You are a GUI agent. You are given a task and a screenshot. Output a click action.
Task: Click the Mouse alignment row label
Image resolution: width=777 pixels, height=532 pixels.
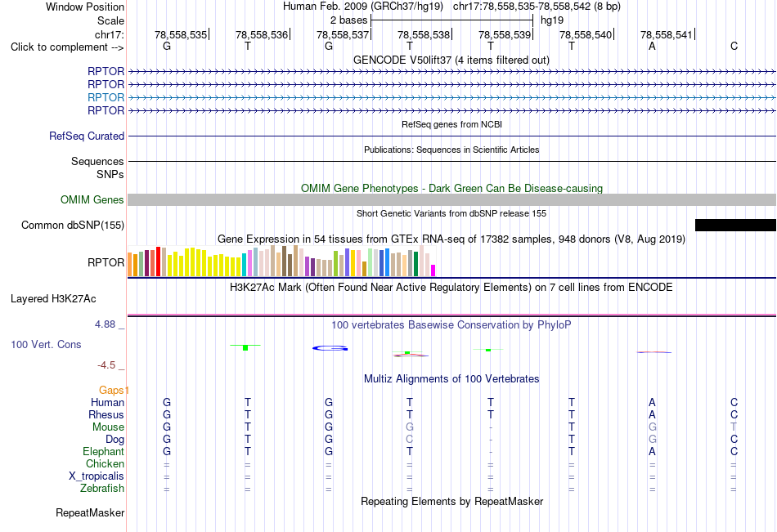[x=108, y=427]
